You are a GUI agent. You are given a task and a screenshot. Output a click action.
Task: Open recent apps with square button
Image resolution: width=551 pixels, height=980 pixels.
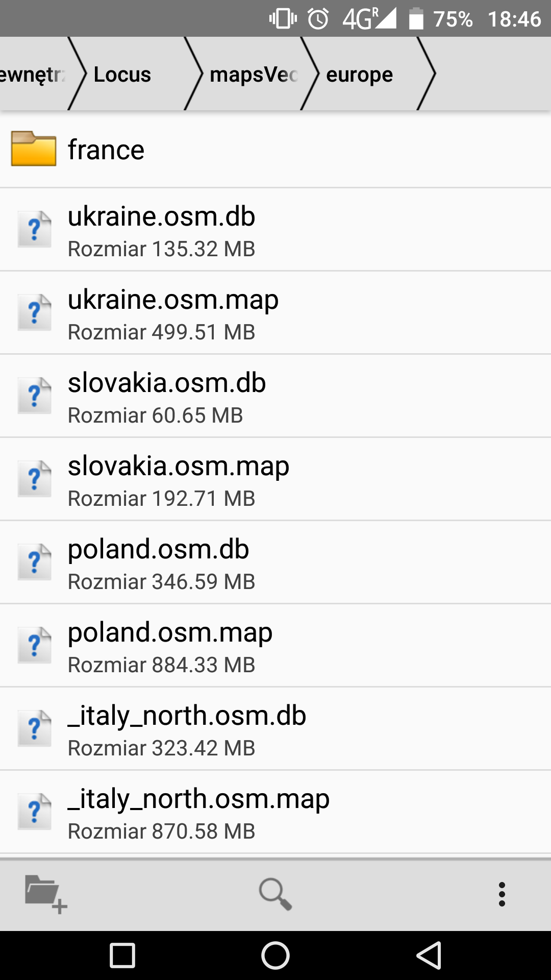[x=122, y=955]
